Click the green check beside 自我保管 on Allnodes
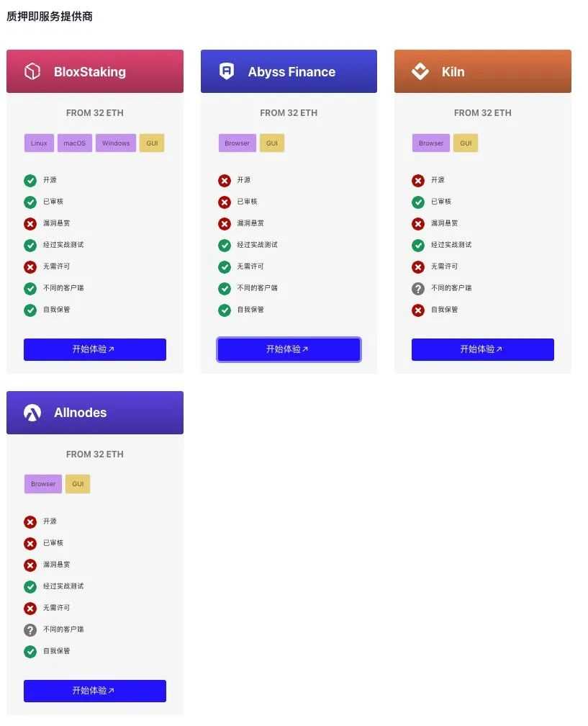 tap(30, 650)
